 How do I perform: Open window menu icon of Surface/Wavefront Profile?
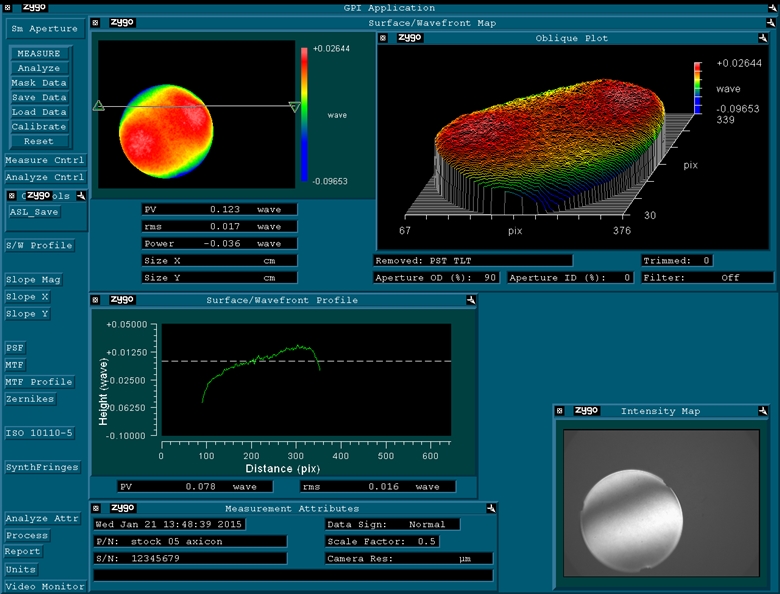click(x=96, y=299)
